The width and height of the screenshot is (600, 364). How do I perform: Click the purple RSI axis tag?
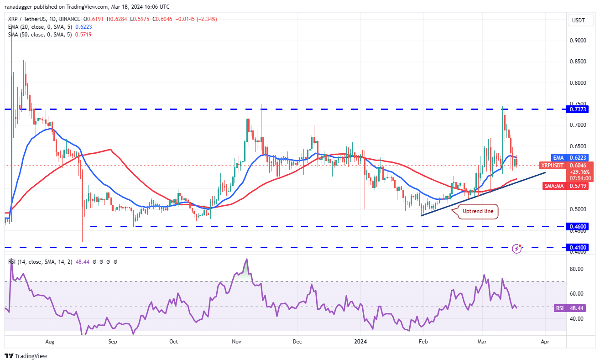(559, 308)
